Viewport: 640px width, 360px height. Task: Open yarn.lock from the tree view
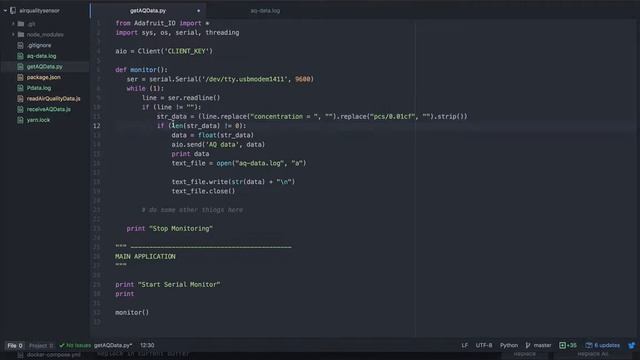38,120
